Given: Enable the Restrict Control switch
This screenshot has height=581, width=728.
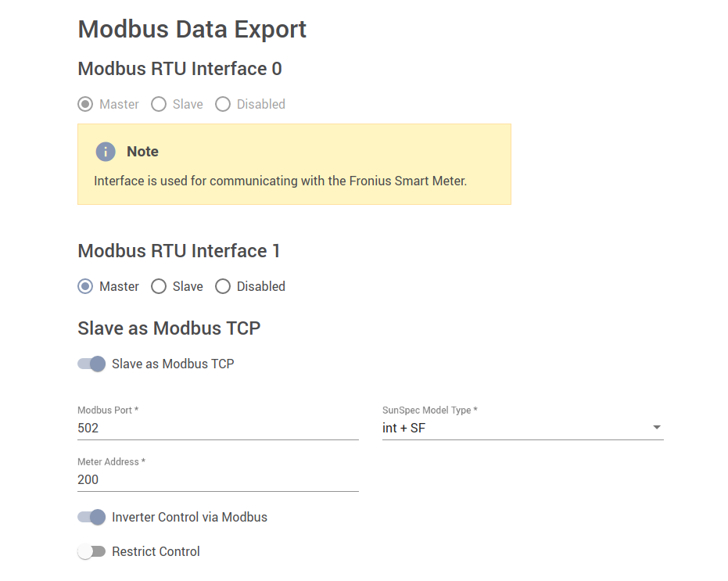Looking at the screenshot, I should [x=91, y=551].
